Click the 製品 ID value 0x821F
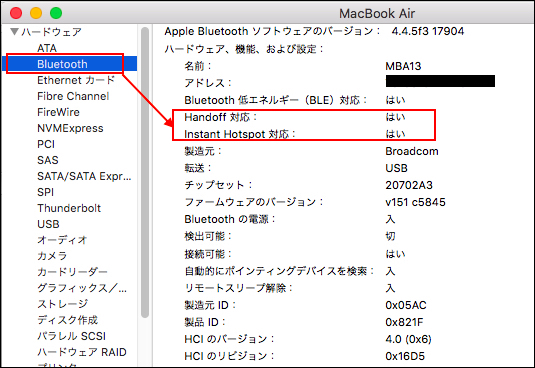Image resolution: width=535 pixels, height=368 pixels. [404, 322]
